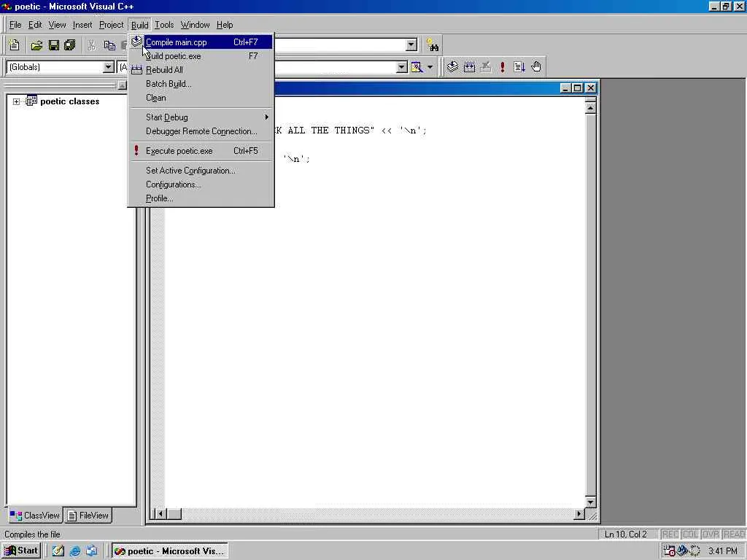Open the WizardBar actions dropdown arrow
Viewport: 747px width, 560px height.
[x=430, y=67]
